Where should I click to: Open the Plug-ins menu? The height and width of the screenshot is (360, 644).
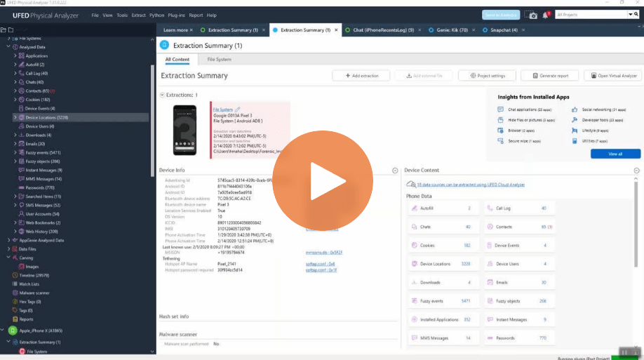point(176,15)
